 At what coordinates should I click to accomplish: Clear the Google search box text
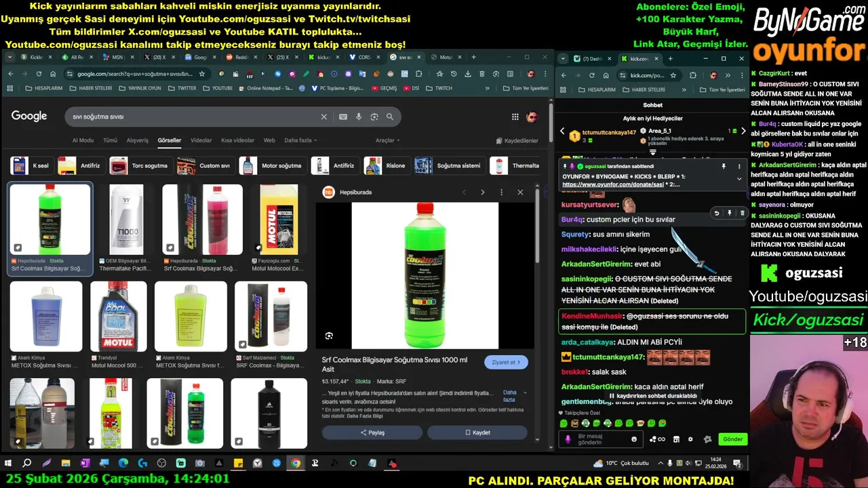[x=323, y=117]
